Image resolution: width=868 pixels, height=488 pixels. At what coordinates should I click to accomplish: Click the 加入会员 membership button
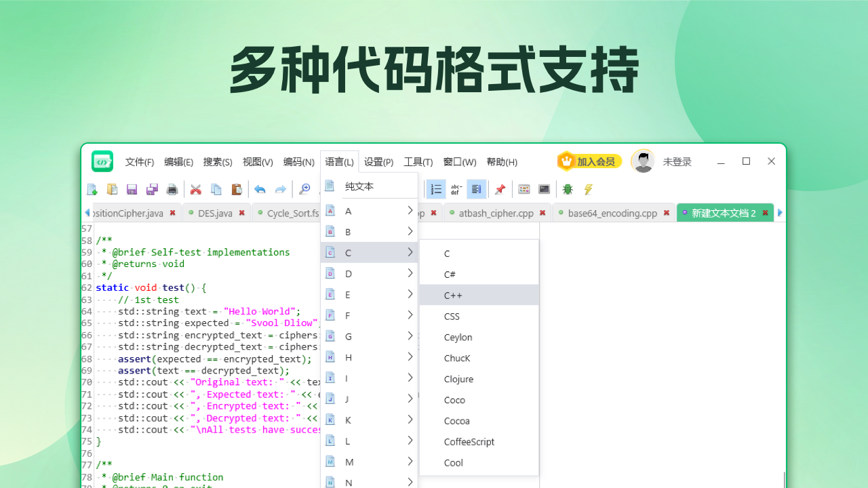point(589,161)
